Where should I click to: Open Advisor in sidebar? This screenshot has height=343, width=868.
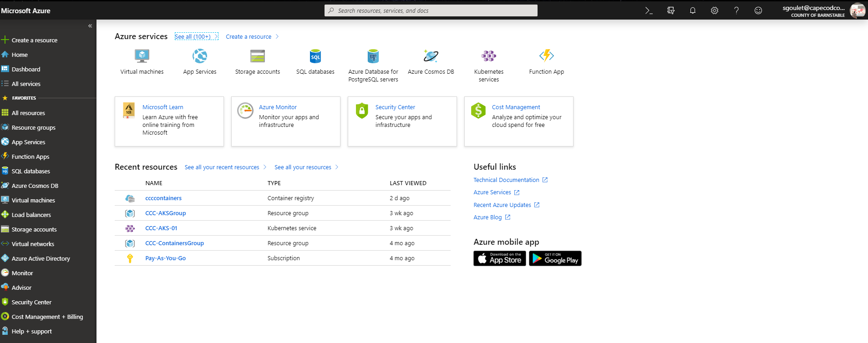pos(21,288)
